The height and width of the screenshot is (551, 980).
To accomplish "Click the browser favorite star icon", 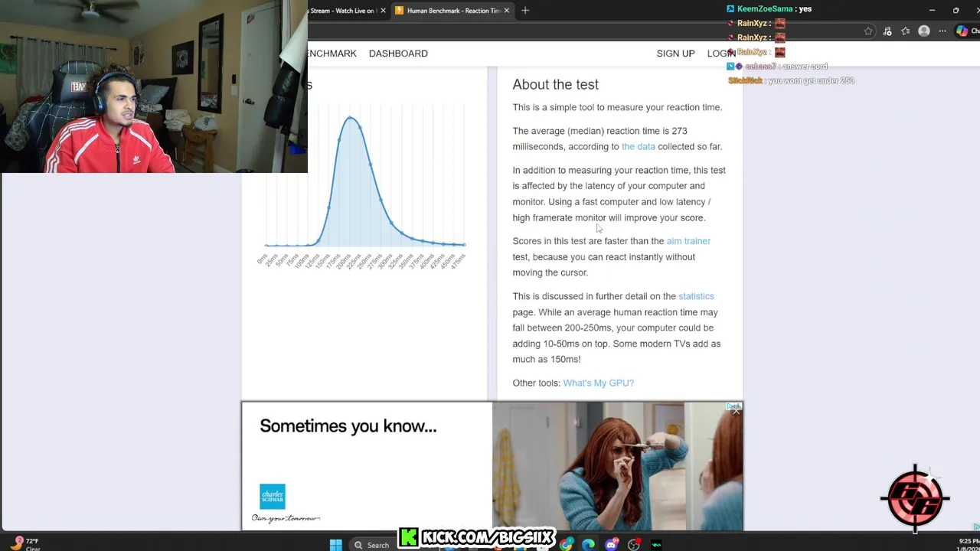I will (x=868, y=31).
